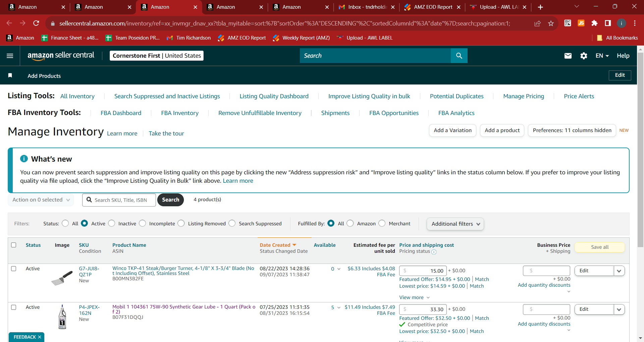644x342 pixels.
Task: Click the Mobil 1 Gear Lube product thumbnail
Action: (x=62, y=317)
